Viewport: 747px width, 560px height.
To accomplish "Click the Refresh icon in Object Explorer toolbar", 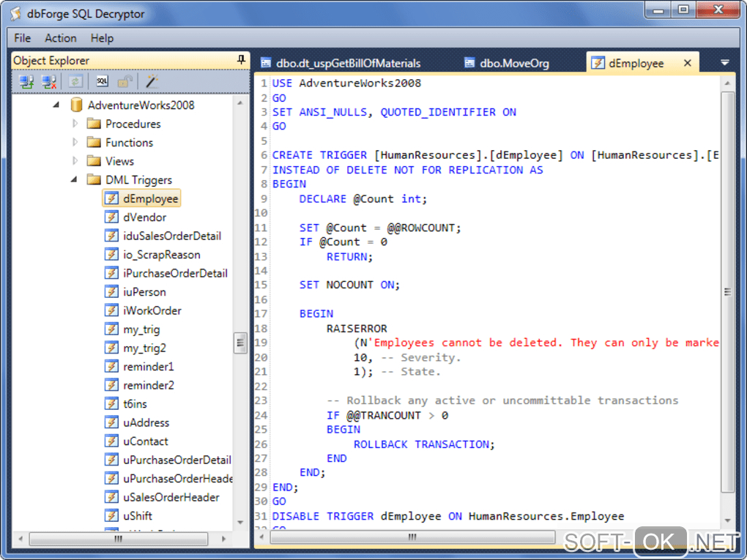I will click(75, 82).
